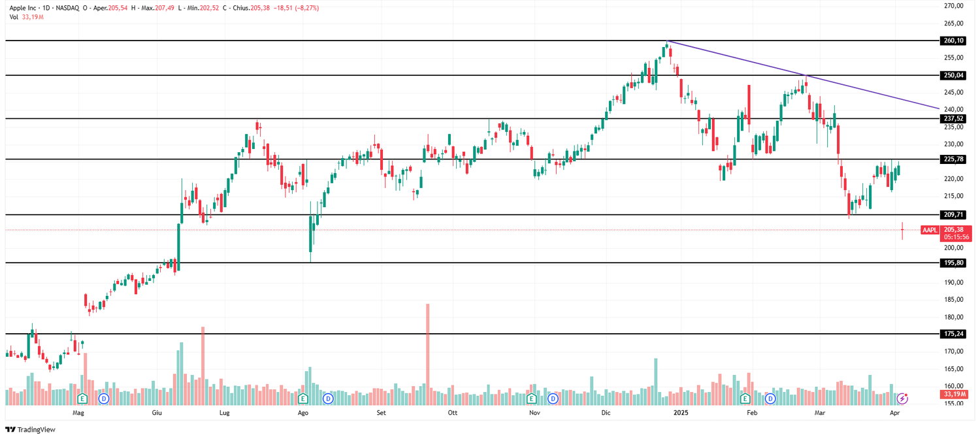Open the dividend marker near Nov
980x439 pixels.
point(553,398)
